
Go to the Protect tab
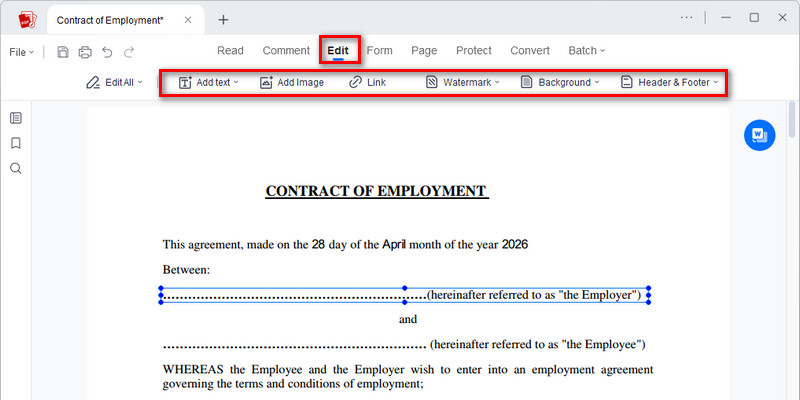point(473,51)
